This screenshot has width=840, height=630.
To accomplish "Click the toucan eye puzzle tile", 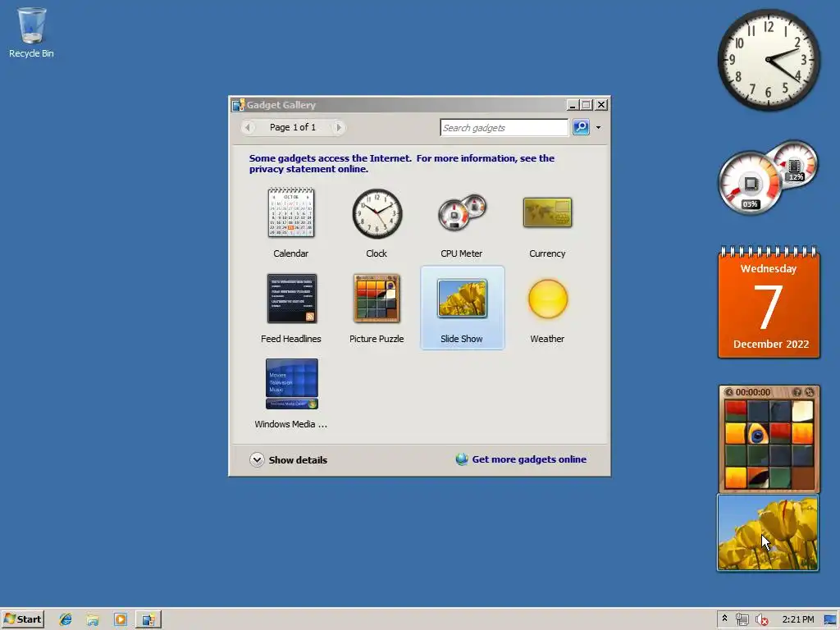I will (x=757, y=434).
